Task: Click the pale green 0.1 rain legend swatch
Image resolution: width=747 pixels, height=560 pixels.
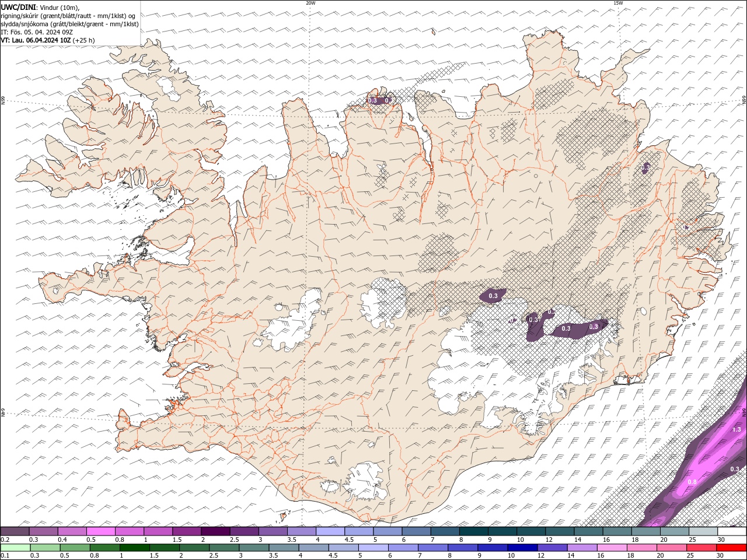Action: [x=15, y=548]
